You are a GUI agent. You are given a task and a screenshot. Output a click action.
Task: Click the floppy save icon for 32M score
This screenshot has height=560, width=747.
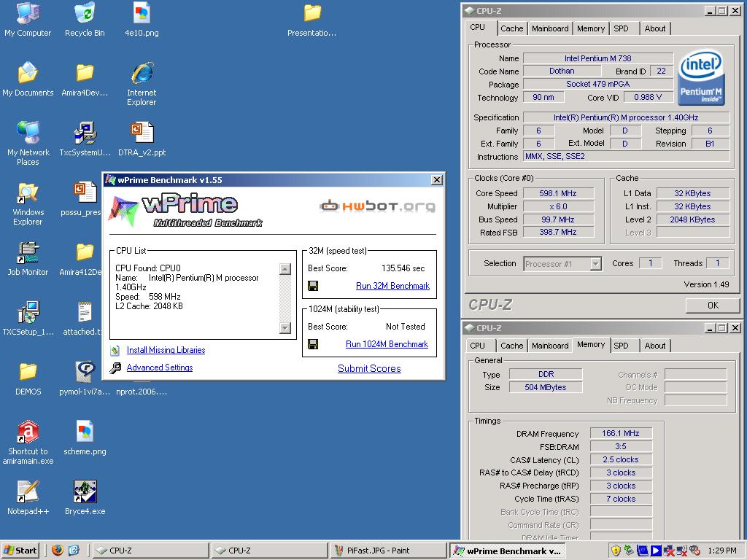313,286
